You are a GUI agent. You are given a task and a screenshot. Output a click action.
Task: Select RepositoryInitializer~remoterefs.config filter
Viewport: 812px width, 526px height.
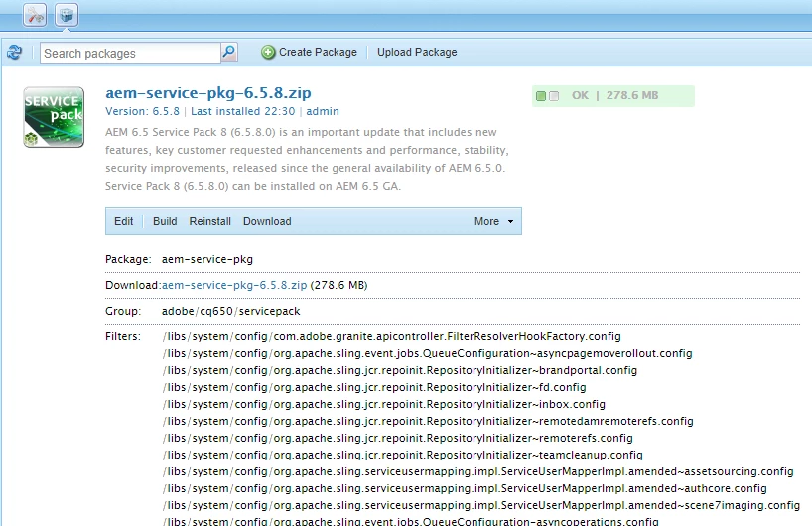coord(397,438)
